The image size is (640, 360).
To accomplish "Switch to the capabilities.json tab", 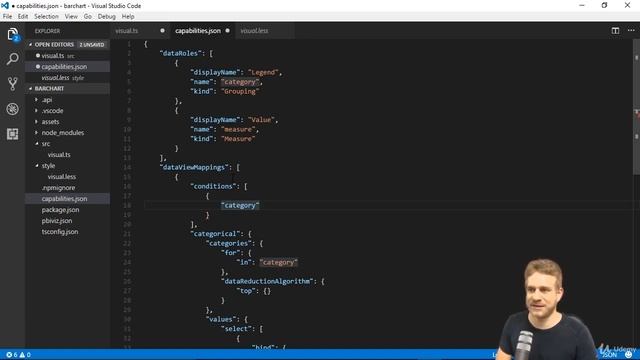I will 198,31.
